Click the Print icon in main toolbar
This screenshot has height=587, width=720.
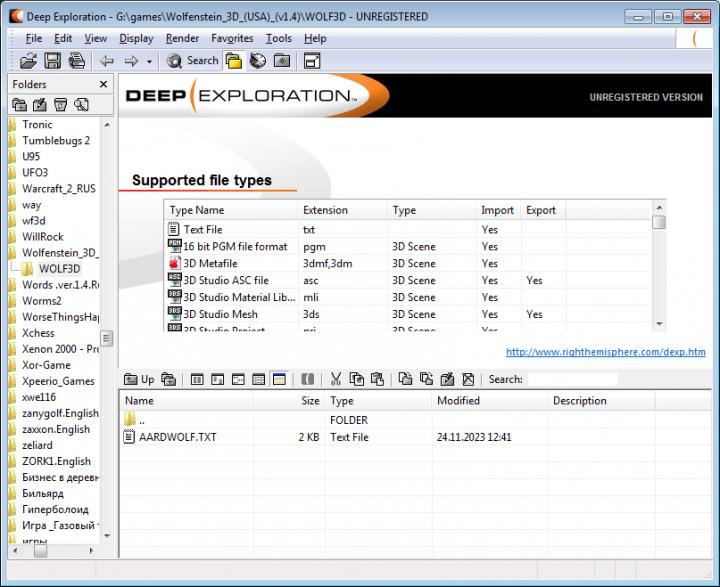pos(77,61)
